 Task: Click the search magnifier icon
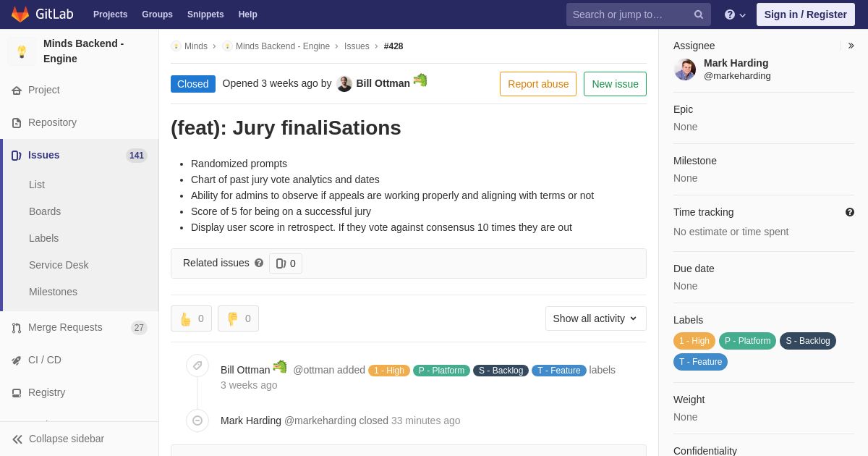(x=699, y=14)
